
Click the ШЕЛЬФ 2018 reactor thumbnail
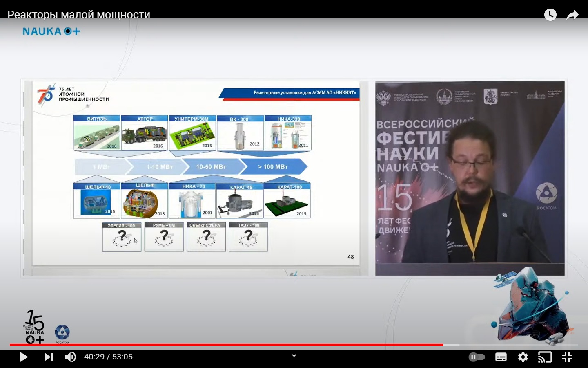(x=145, y=200)
